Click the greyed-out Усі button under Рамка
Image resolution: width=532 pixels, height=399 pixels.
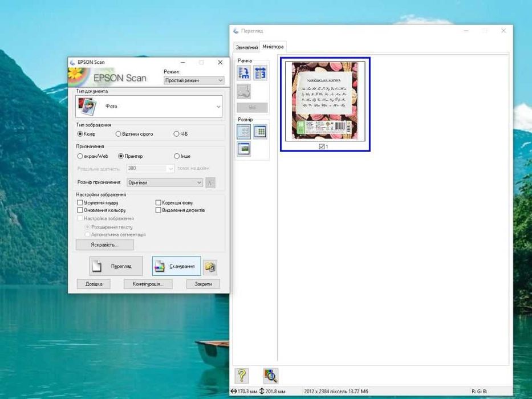pos(252,108)
